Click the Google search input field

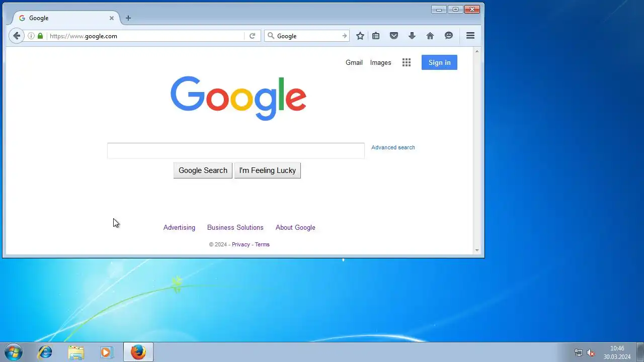(236, 150)
